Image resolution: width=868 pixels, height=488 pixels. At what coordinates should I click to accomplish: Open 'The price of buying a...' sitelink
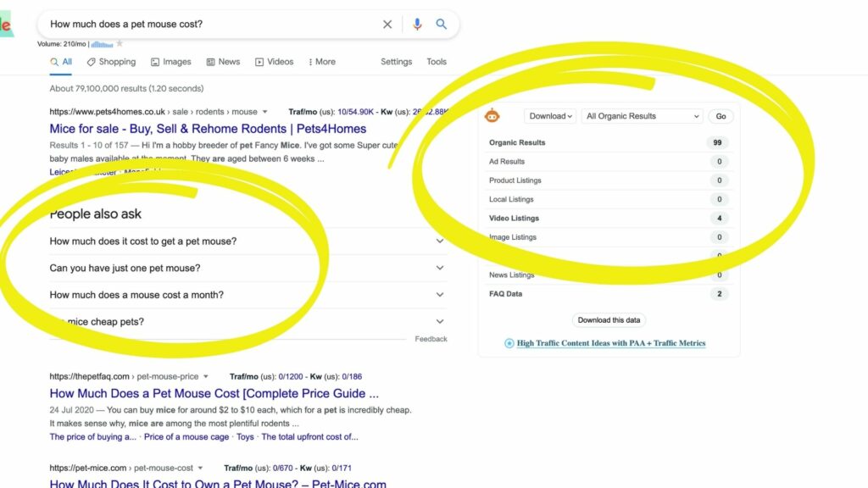[x=93, y=437]
